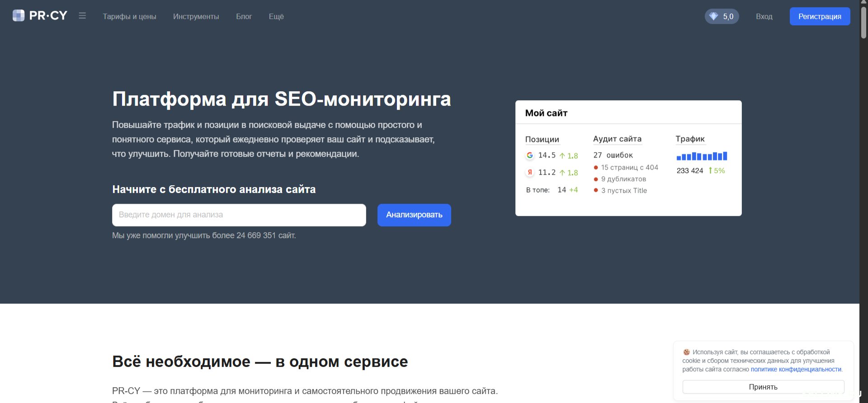Click red bullet beside 15 страниц с 404
The width and height of the screenshot is (868, 403).
tap(596, 168)
